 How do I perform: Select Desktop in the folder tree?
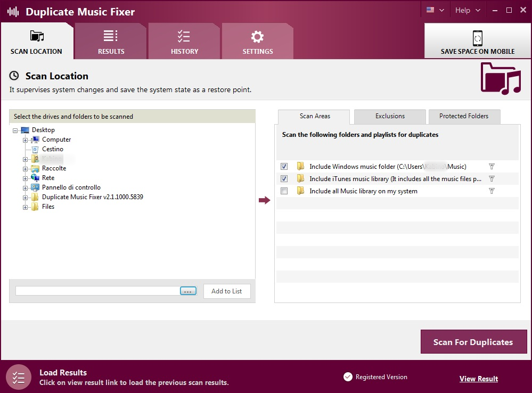point(43,130)
